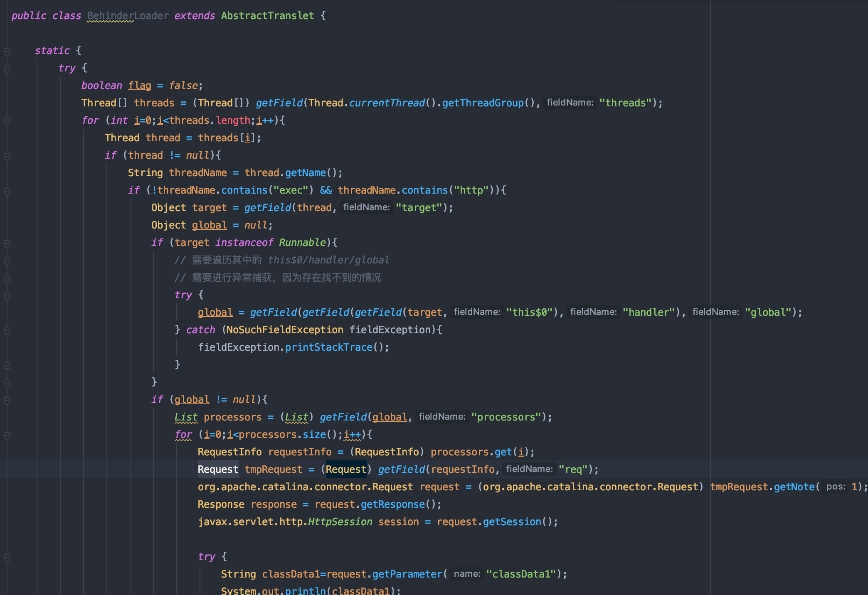The width and height of the screenshot is (868, 595).
Task: Fold 'if (target instanceof Runnable)' block
Action: pyautogui.click(x=7, y=243)
